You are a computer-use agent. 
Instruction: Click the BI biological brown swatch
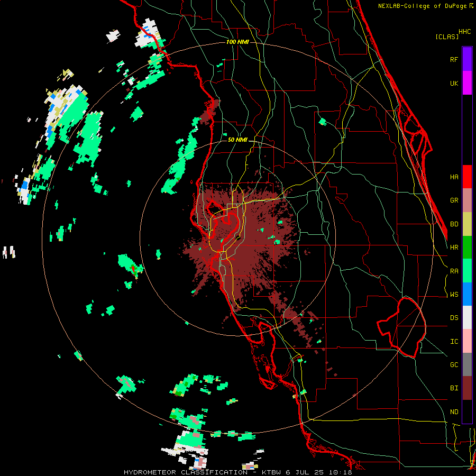(x=467, y=388)
